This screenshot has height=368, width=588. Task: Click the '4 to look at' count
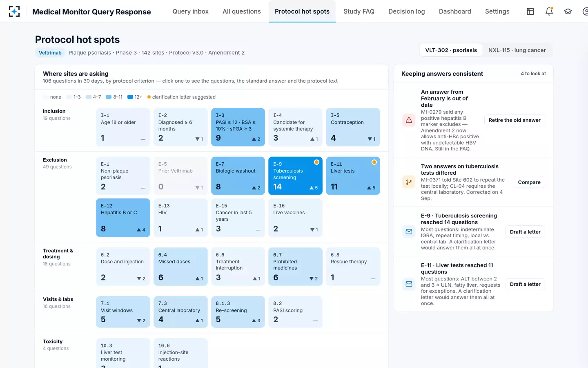pyautogui.click(x=533, y=74)
